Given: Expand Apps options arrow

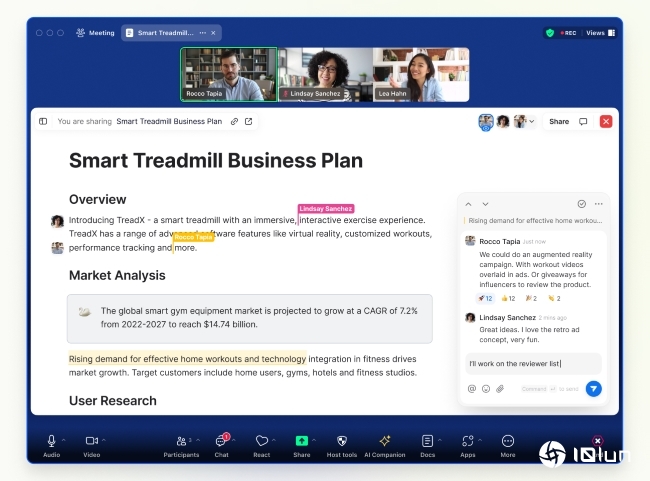Looking at the screenshot, I should pyautogui.click(x=480, y=440).
